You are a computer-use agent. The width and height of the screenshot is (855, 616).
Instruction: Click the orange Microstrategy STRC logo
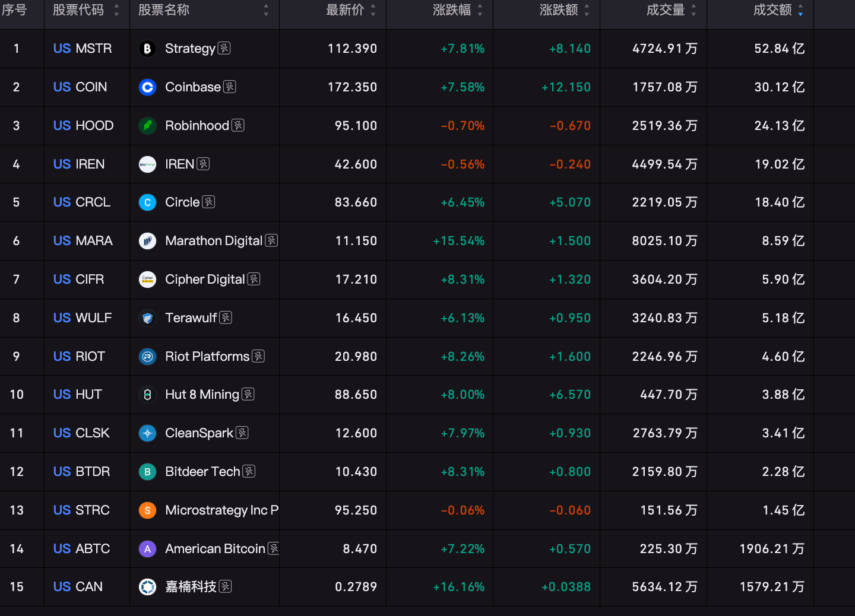[x=147, y=510]
